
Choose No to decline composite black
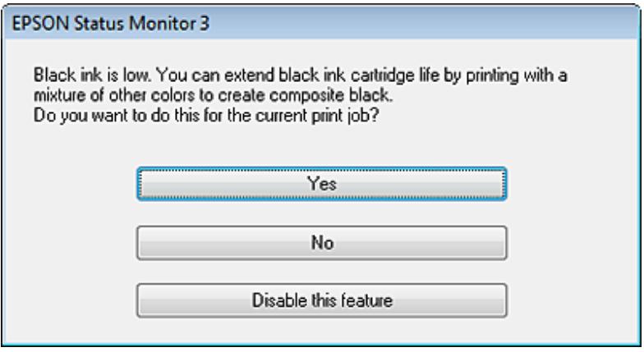(322, 243)
